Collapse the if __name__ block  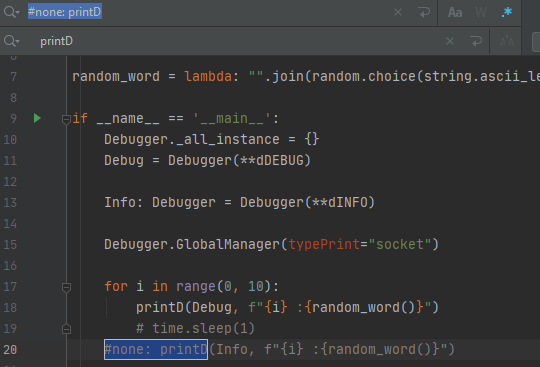tap(66, 119)
